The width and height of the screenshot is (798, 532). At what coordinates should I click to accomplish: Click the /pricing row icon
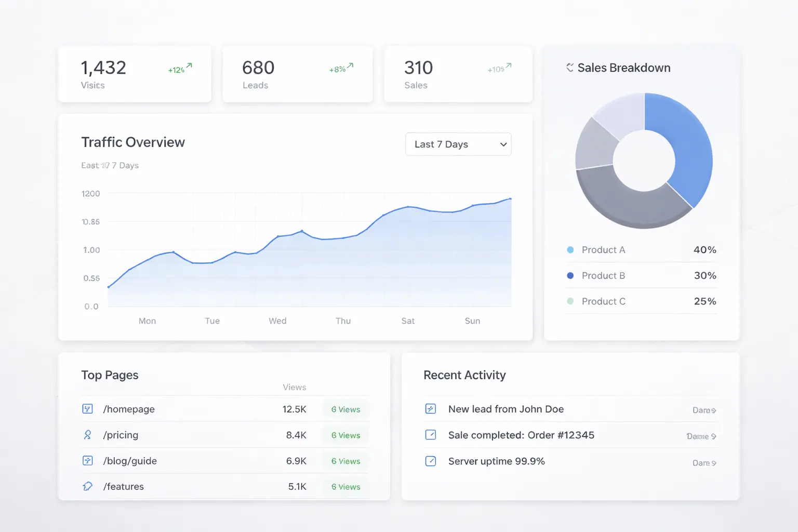pos(87,435)
